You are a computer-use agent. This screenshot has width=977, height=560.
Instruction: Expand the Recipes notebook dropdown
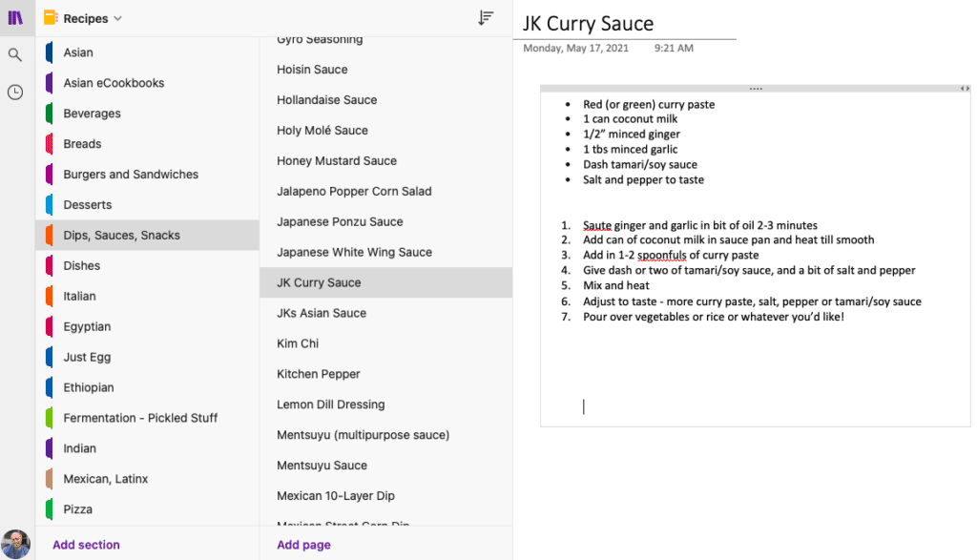117,19
